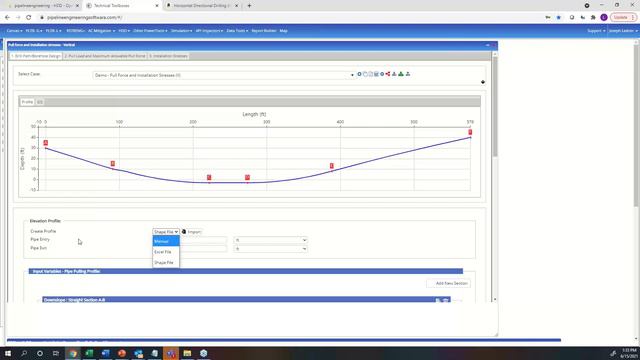Open the Pipe Entry units dropdown
This screenshot has width=640, height=360.
[271, 240]
